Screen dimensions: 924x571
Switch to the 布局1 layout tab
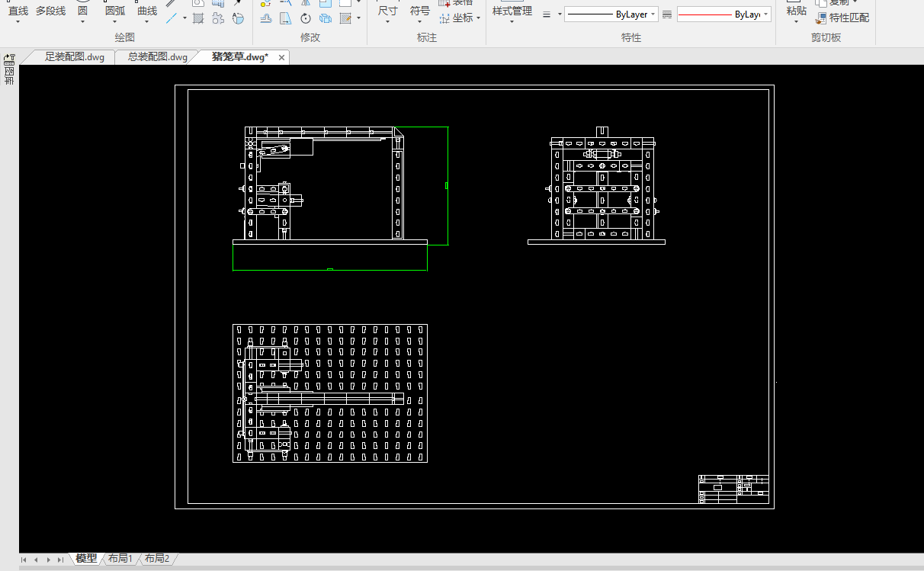[120, 559]
